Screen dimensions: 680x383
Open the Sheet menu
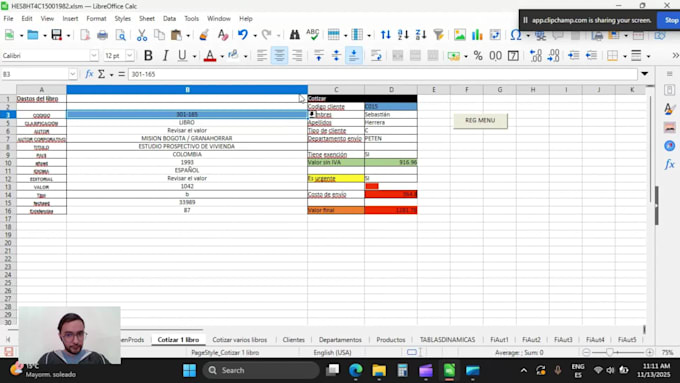click(x=147, y=19)
